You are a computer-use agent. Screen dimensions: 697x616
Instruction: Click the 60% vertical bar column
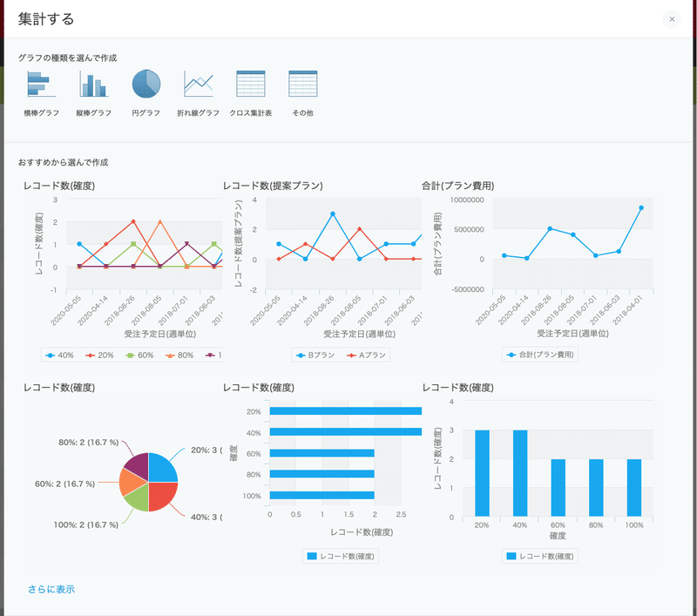click(x=558, y=488)
